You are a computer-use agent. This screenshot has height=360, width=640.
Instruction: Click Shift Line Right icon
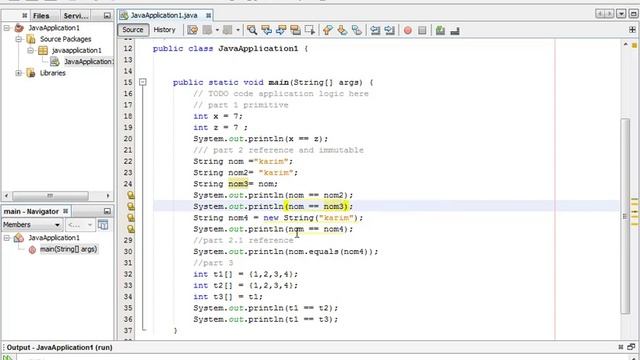[389, 30]
